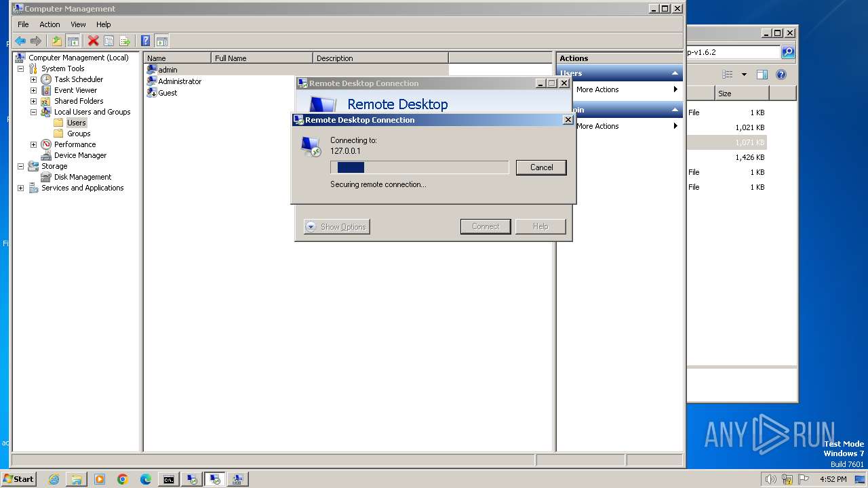
Task: Collapse the Users section in Actions pane
Action: [x=675, y=73]
